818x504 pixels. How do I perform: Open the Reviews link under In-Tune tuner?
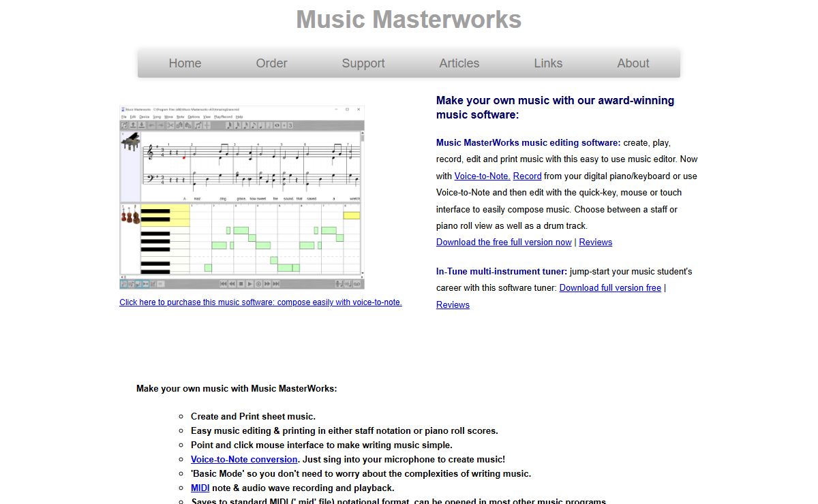click(453, 304)
